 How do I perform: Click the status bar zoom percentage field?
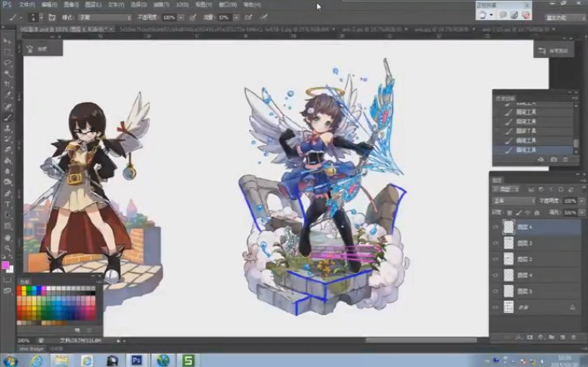[x=24, y=340]
